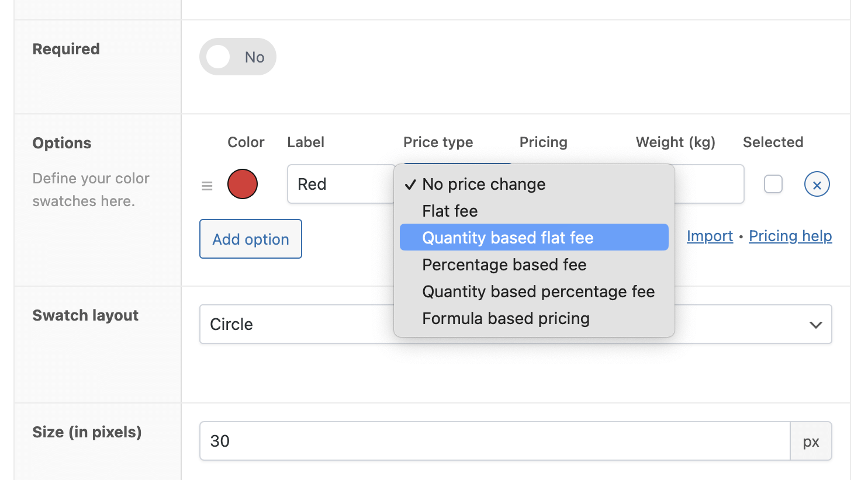The height and width of the screenshot is (480, 868).
Task: Select Quantity based percentage fee option
Action: (538, 291)
